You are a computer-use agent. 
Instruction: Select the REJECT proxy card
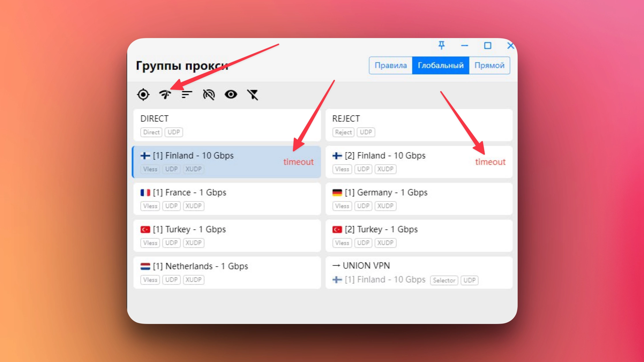[x=419, y=125]
